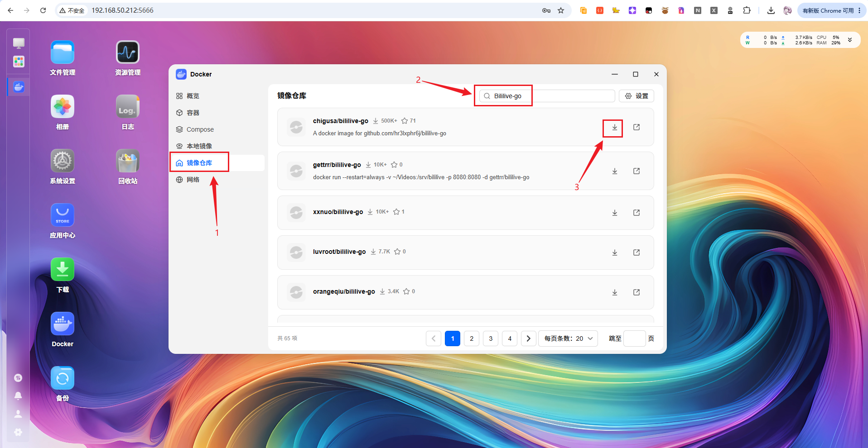The height and width of the screenshot is (448, 868).
Task: Maximize the Docker window
Action: coord(636,74)
